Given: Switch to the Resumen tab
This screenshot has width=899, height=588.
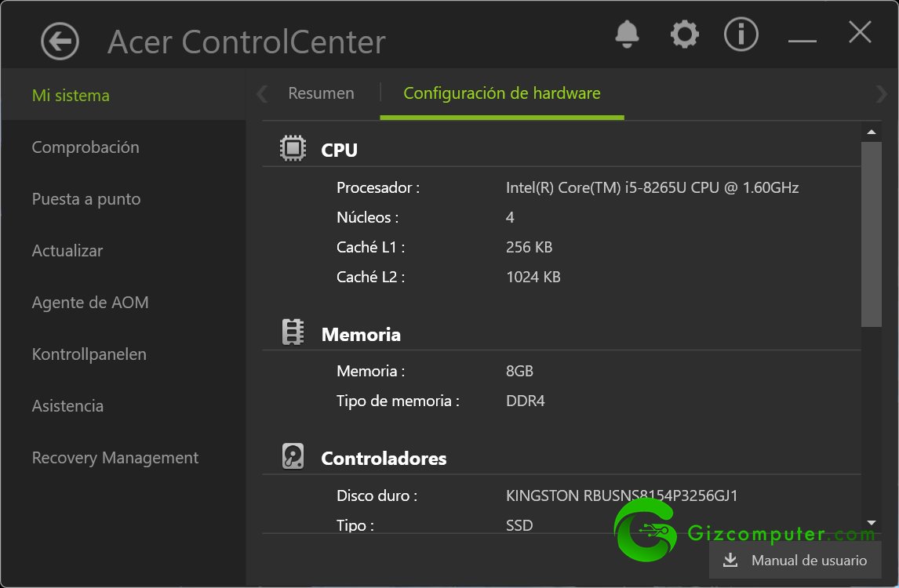Looking at the screenshot, I should pyautogui.click(x=321, y=93).
